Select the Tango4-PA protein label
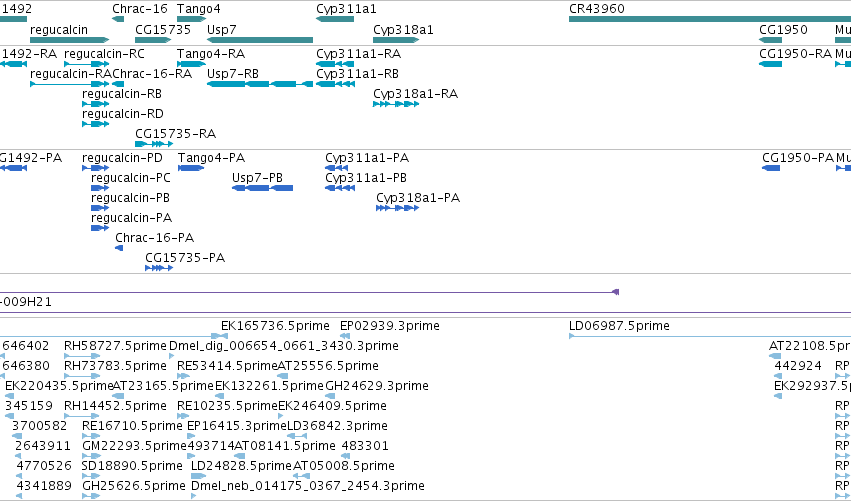The height and width of the screenshot is (501, 851). pyautogui.click(x=212, y=158)
